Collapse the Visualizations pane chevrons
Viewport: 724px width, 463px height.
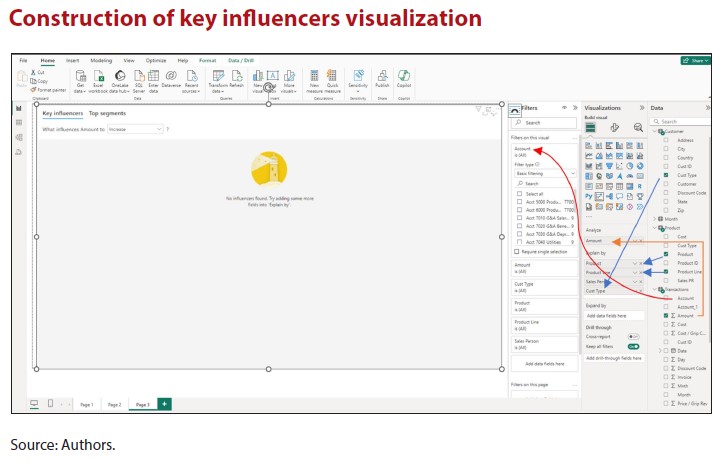point(642,108)
